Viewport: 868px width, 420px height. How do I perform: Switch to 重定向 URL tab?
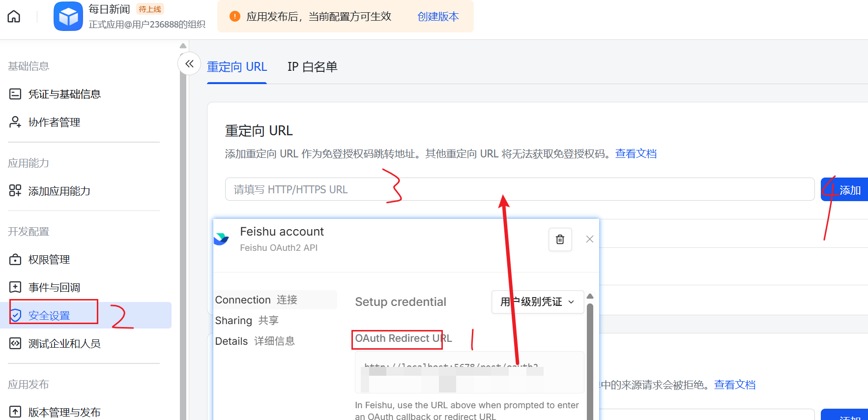[x=237, y=67]
